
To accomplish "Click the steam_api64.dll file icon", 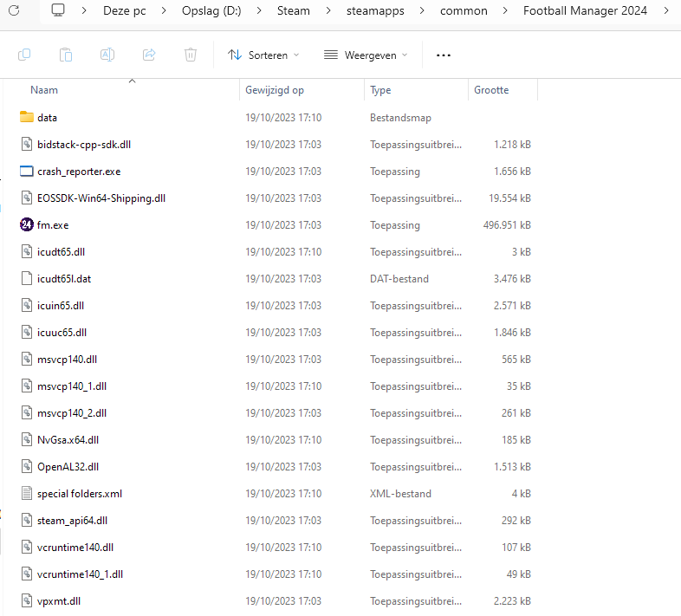I will 27,521.
